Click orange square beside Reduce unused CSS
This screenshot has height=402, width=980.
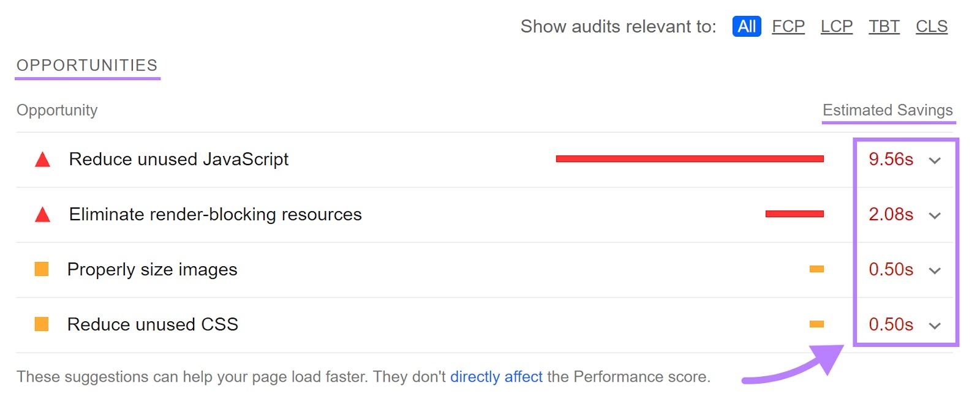[x=42, y=324]
